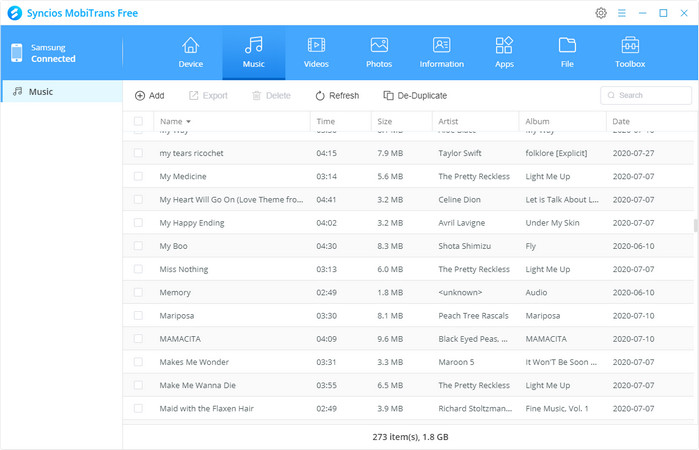Check the box for My Heart Will Go On
This screenshot has width=699, height=450.
click(x=138, y=199)
